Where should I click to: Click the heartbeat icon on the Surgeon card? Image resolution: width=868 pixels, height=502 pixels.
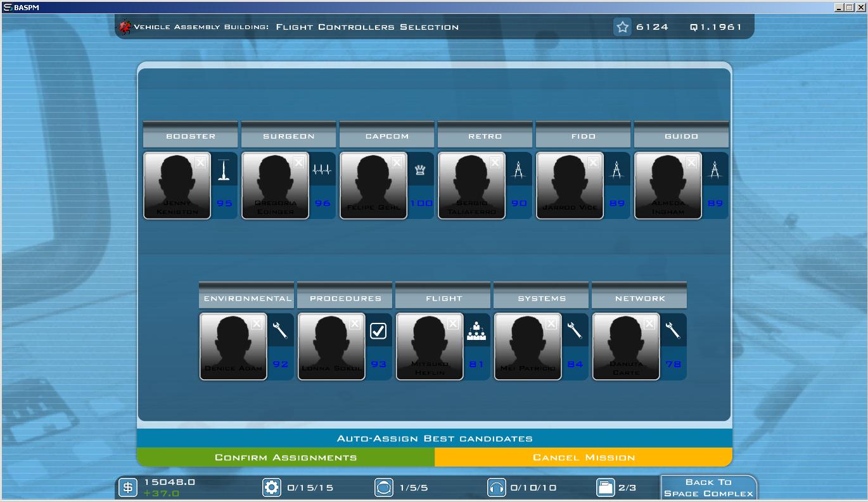point(321,170)
